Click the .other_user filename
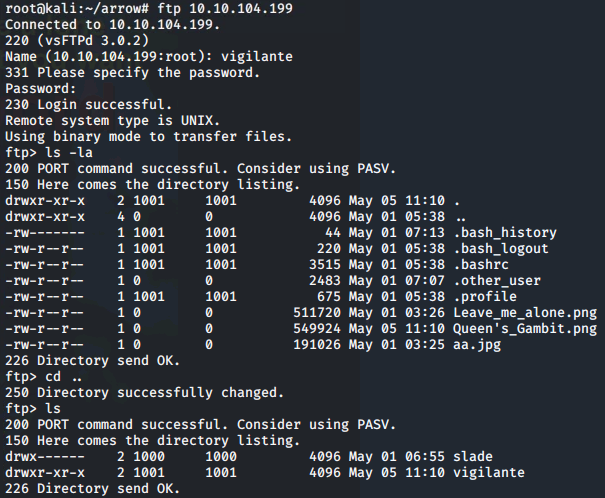This screenshot has height=498, width=605. tap(497, 280)
